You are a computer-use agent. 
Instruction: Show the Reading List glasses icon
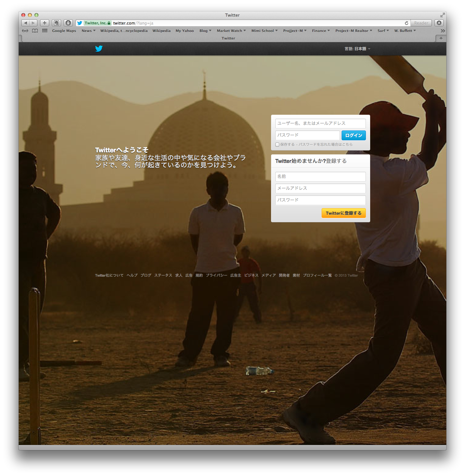pos(25,31)
